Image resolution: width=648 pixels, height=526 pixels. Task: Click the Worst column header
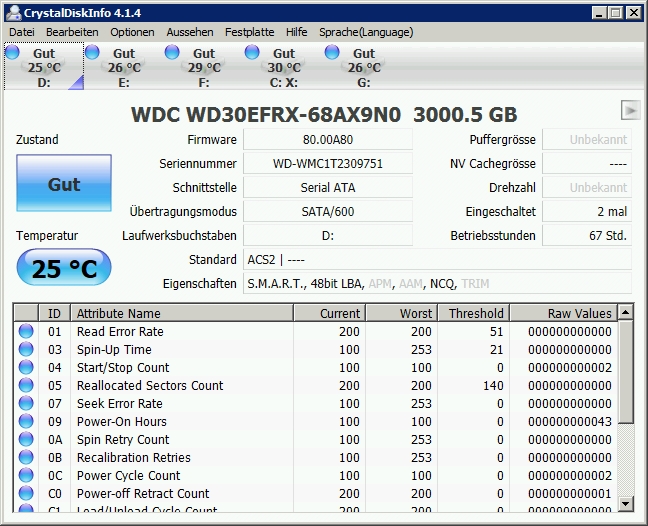click(x=401, y=313)
